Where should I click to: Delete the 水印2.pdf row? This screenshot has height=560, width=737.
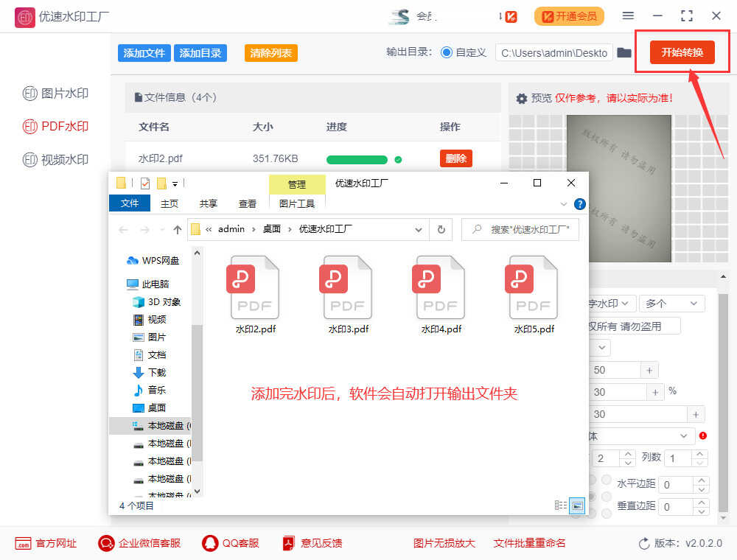[455, 159]
